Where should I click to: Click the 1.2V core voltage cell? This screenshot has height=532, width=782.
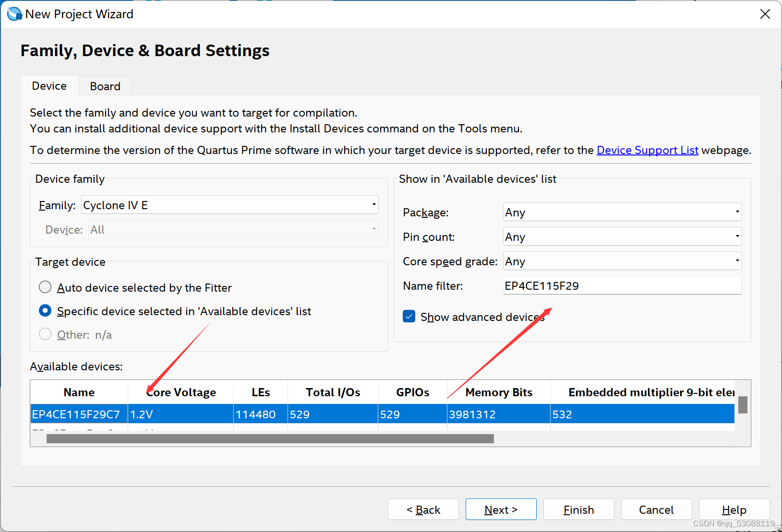click(x=180, y=414)
